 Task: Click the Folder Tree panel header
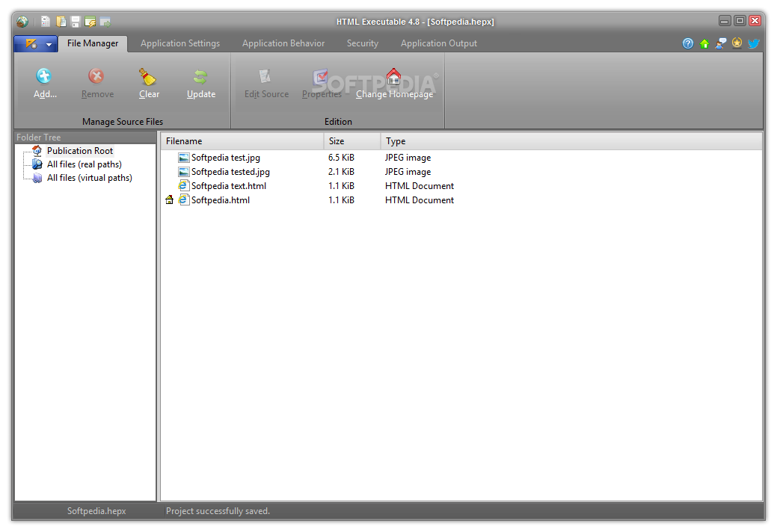click(85, 137)
